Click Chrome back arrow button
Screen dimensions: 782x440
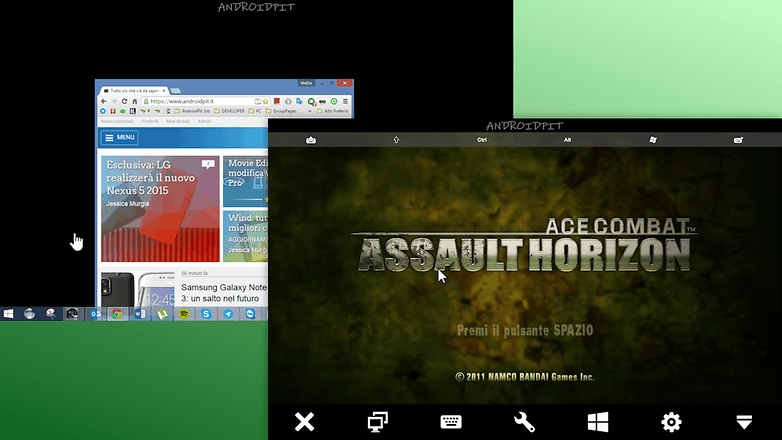(104, 101)
